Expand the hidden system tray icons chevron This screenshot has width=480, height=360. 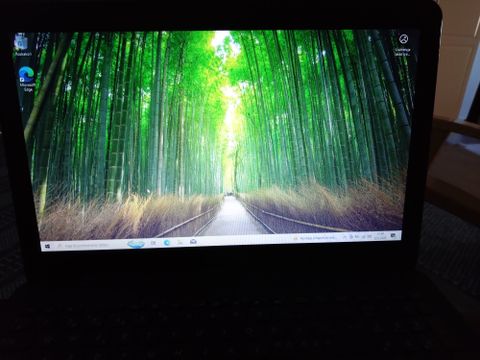click(345, 237)
